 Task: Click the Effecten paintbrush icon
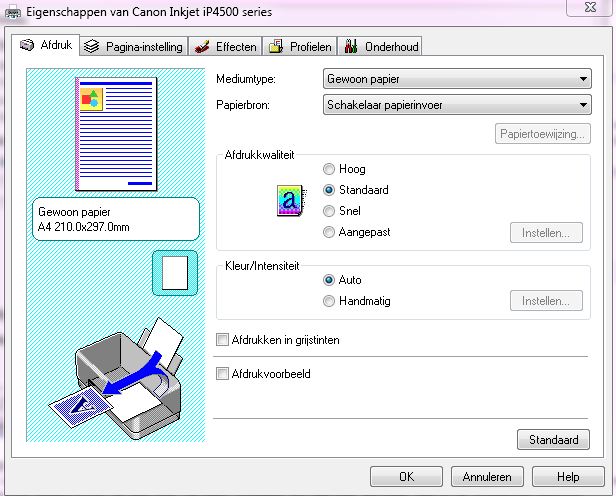click(x=202, y=47)
